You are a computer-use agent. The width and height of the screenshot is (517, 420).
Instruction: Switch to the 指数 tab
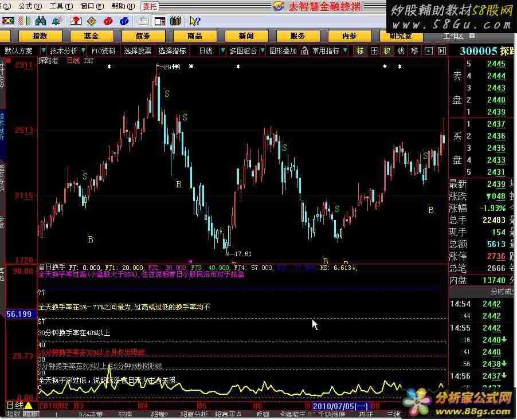point(40,36)
